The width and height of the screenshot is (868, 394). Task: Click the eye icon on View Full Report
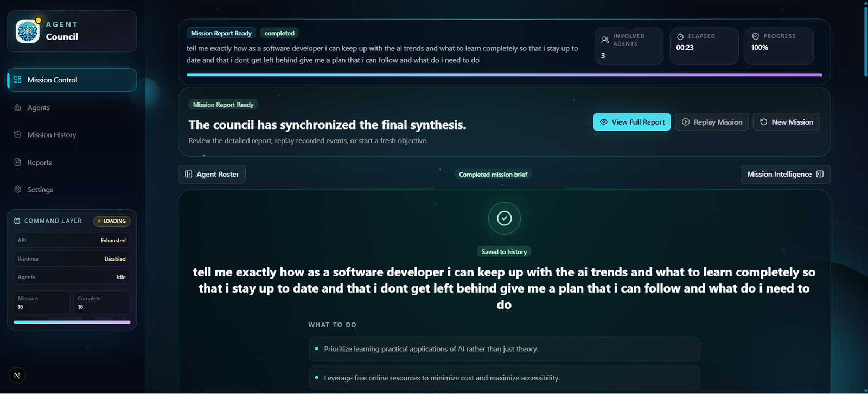click(x=603, y=122)
